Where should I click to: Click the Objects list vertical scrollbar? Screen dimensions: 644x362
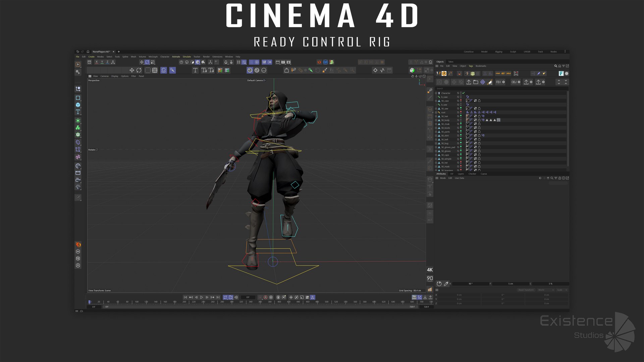[x=568, y=129]
